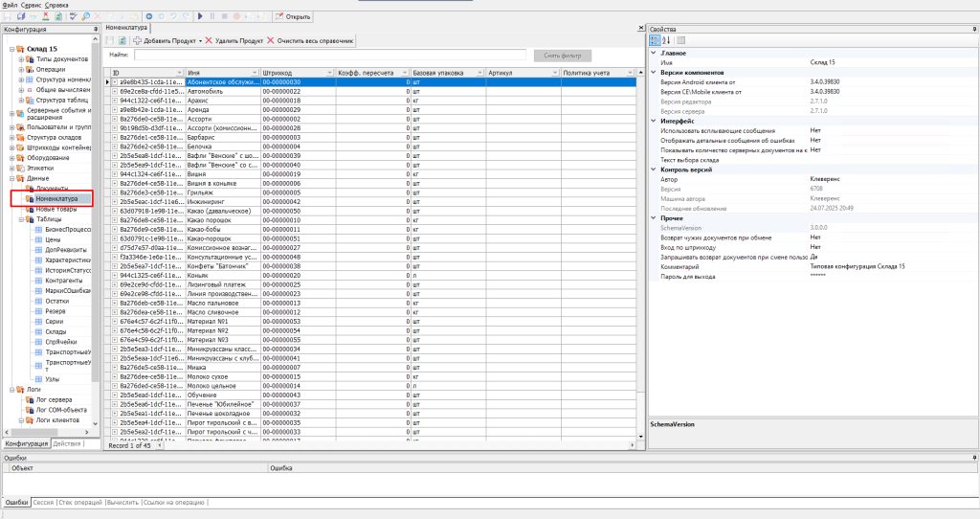Pin the Свойства panel with pushpin icon

pyautogui.click(x=973, y=30)
